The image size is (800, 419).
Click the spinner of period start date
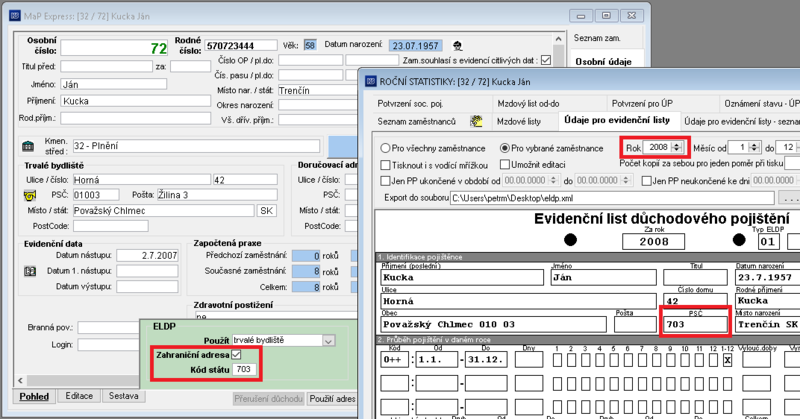coord(553,180)
